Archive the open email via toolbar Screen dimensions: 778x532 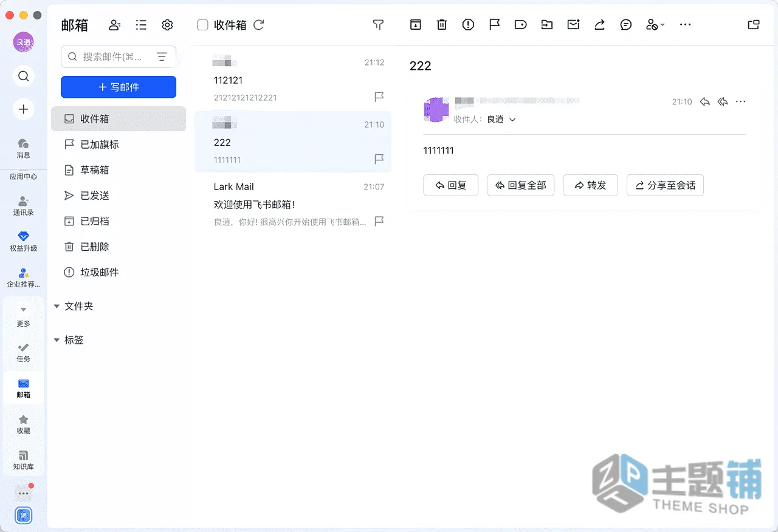[415, 25]
